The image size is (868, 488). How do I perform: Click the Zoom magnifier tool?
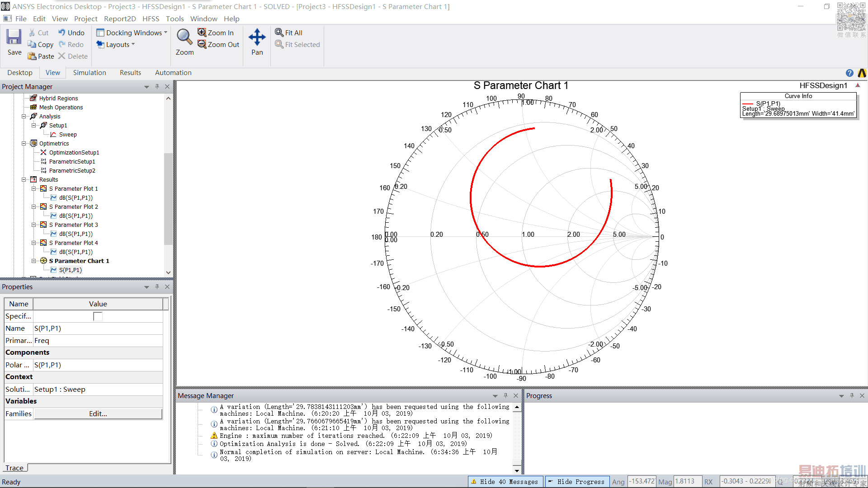(184, 37)
